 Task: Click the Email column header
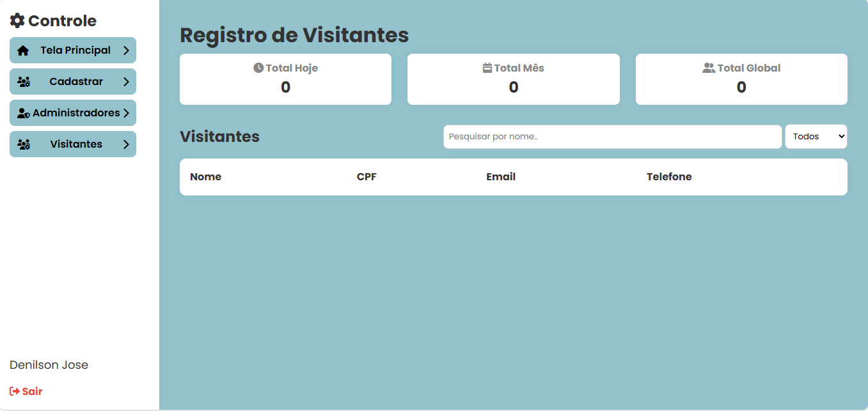[501, 177]
